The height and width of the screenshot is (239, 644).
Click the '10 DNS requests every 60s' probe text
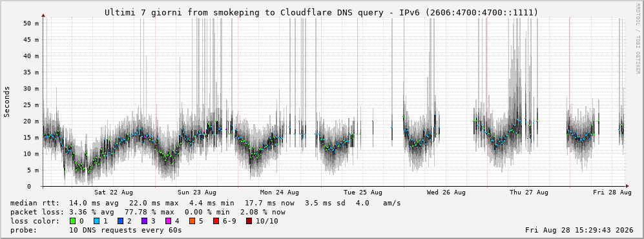pyautogui.click(x=126, y=230)
